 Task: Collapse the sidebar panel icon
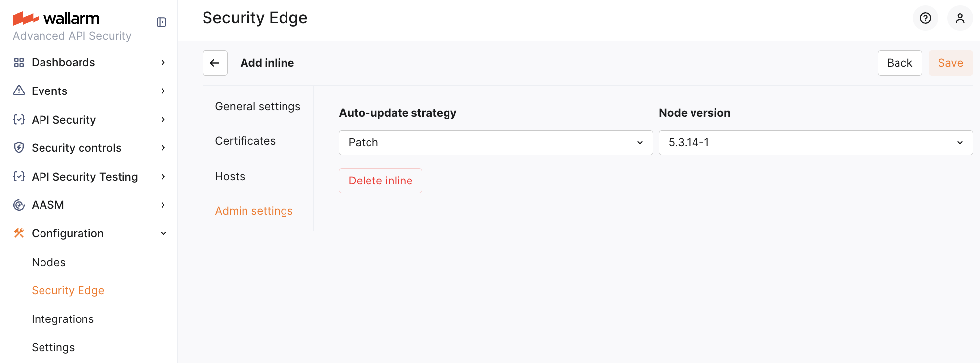tap(162, 22)
